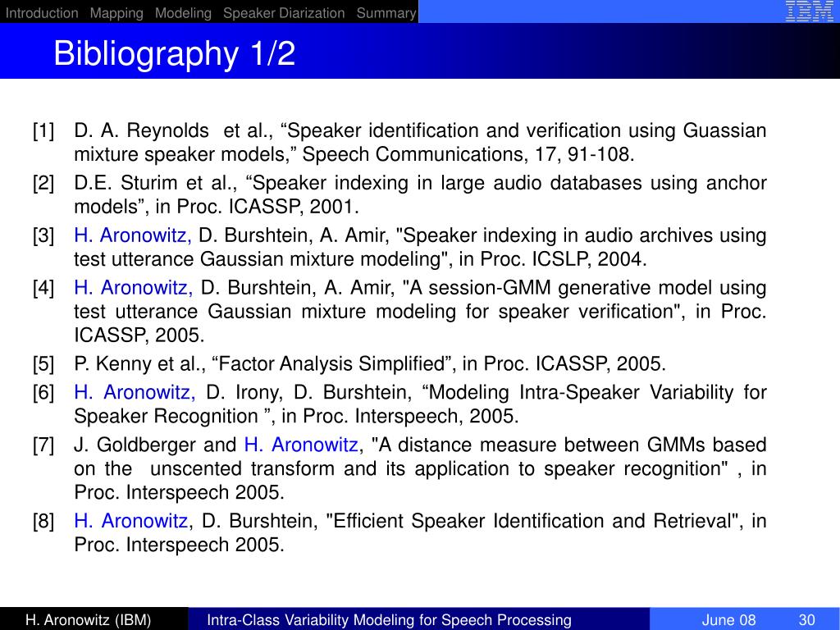Click 'Efficient Speaker Identification and Retrieval' text
The image size is (840, 630).
click(x=532, y=521)
